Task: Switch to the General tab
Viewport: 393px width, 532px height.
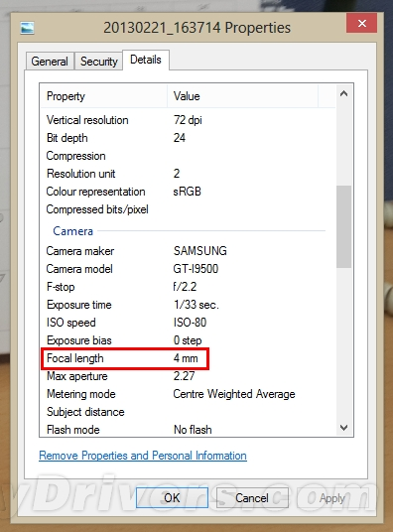Action: (50, 62)
